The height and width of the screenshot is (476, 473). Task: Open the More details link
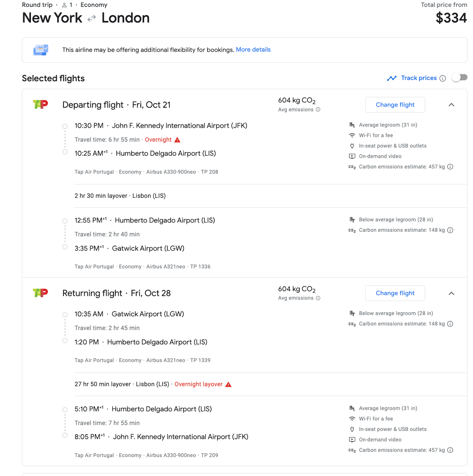coord(253,49)
